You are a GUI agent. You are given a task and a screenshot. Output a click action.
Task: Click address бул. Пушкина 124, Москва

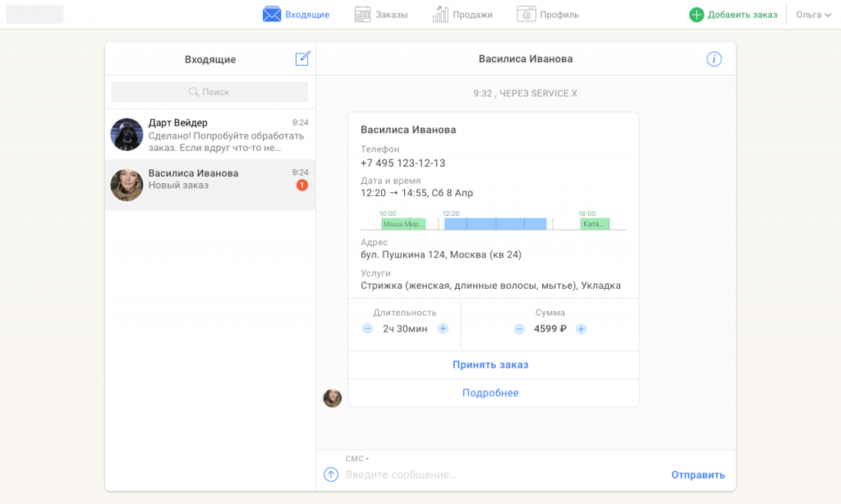pyautogui.click(x=441, y=254)
